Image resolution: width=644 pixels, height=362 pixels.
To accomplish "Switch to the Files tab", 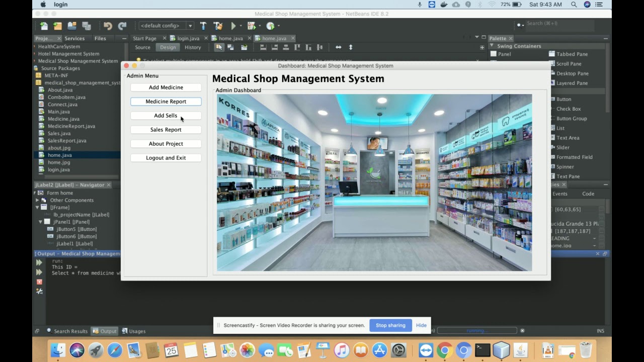I will pyautogui.click(x=100, y=38).
